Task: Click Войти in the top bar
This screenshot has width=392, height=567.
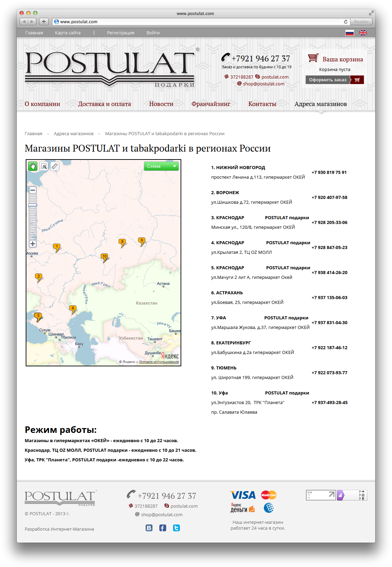Action: [153, 33]
